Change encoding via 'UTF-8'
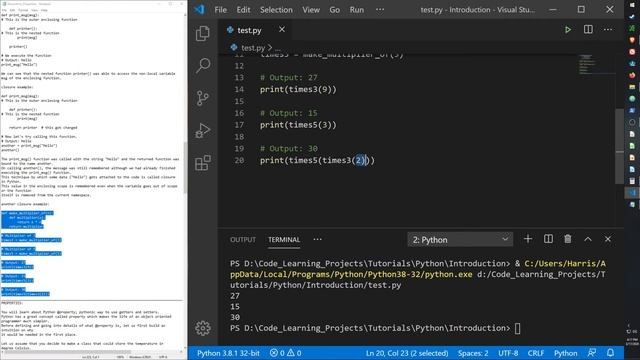 pyautogui.click(x=508, y=353)
